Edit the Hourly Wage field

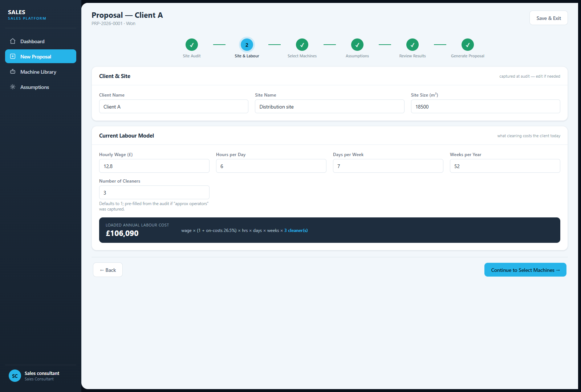pyautogui.click(x=154, y=166)
